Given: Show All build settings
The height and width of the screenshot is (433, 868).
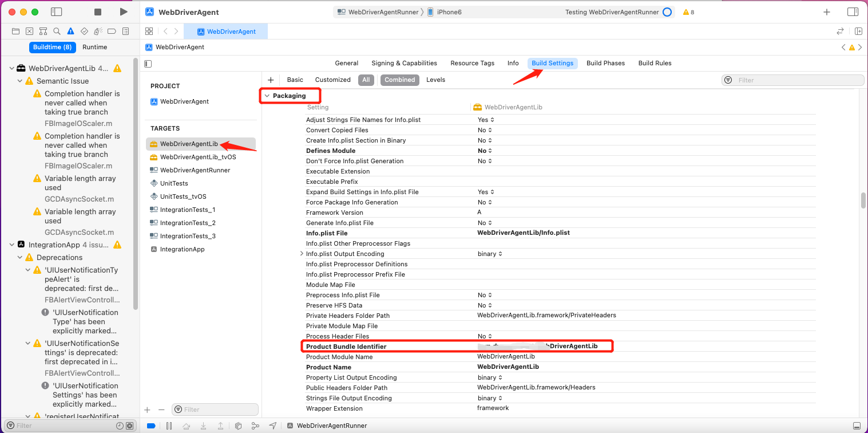Looking at the screenshot, I should [366, 80].
